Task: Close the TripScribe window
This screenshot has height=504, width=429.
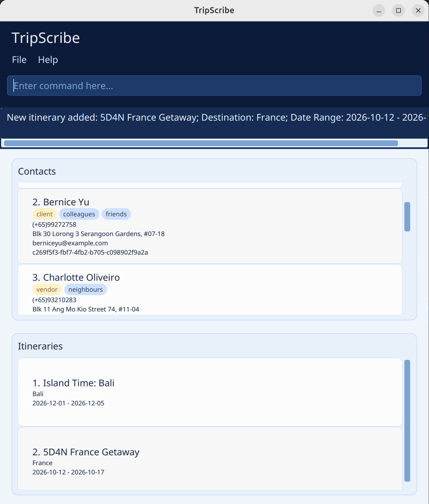Action: (418, 11)
